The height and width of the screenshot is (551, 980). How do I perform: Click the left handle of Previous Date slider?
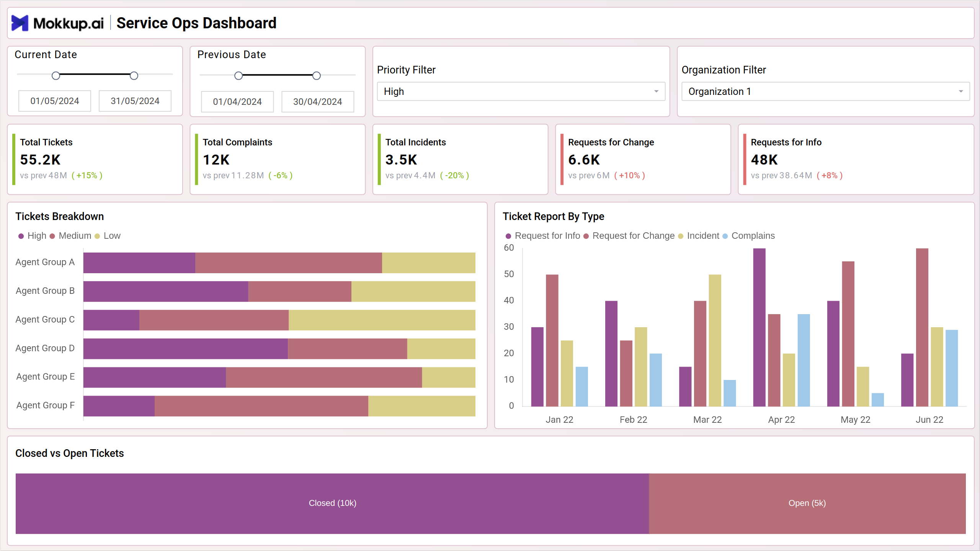[238, 76]
